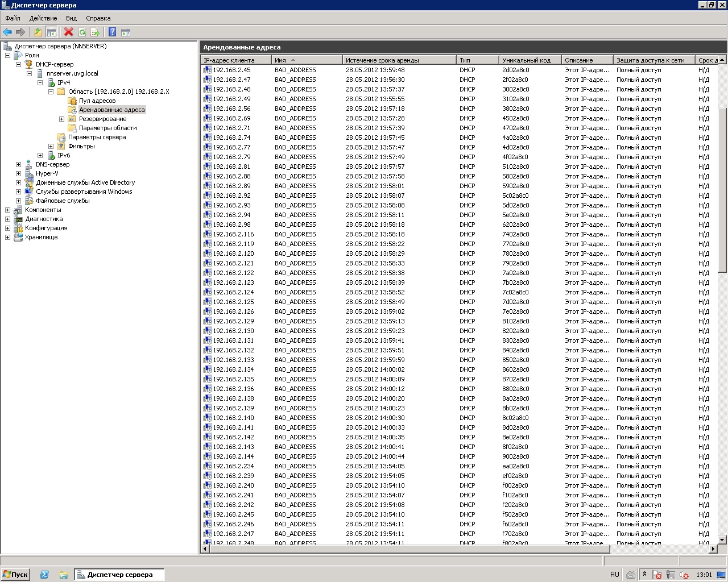Expand the Файловые службы tree node
The width and height of the screenshot is (728, 582).
[x=18, y=201]
